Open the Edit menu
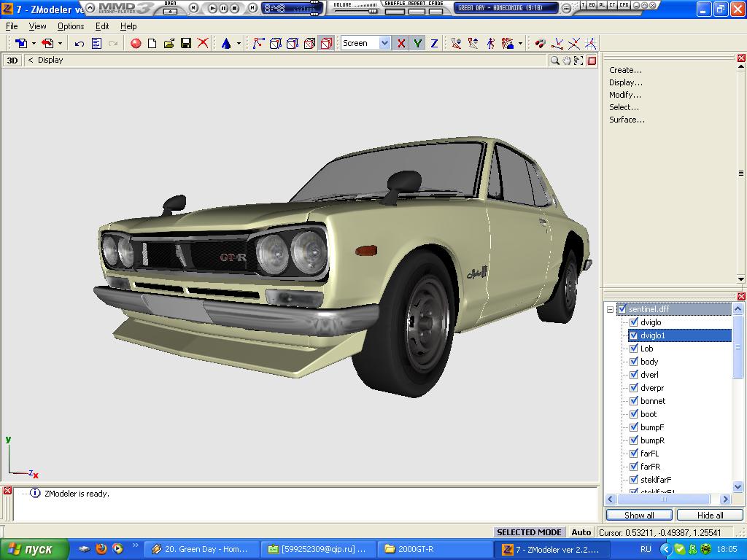Screen dimensions: 747x560 tap(102, 26)
